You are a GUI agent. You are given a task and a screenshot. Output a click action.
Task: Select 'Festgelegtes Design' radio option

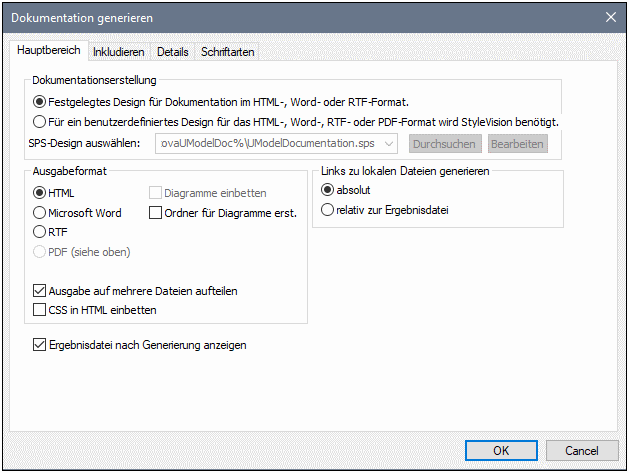click(40, 101)
